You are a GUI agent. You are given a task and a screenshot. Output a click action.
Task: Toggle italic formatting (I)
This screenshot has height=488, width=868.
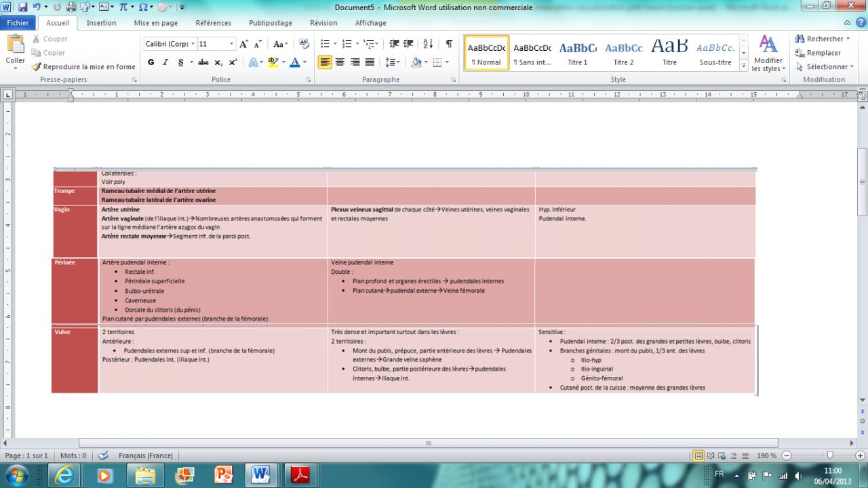click(165, 62)
